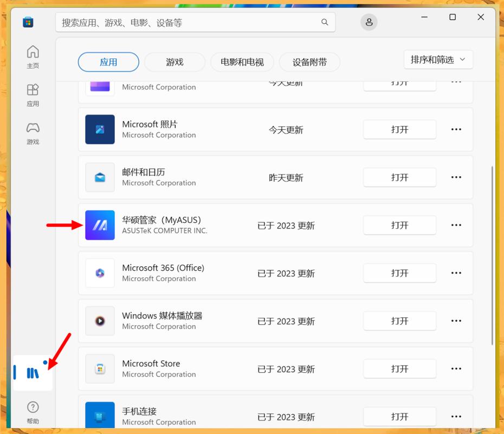
Task: Switch to the 游戏 tab
Action: [174, 62]
